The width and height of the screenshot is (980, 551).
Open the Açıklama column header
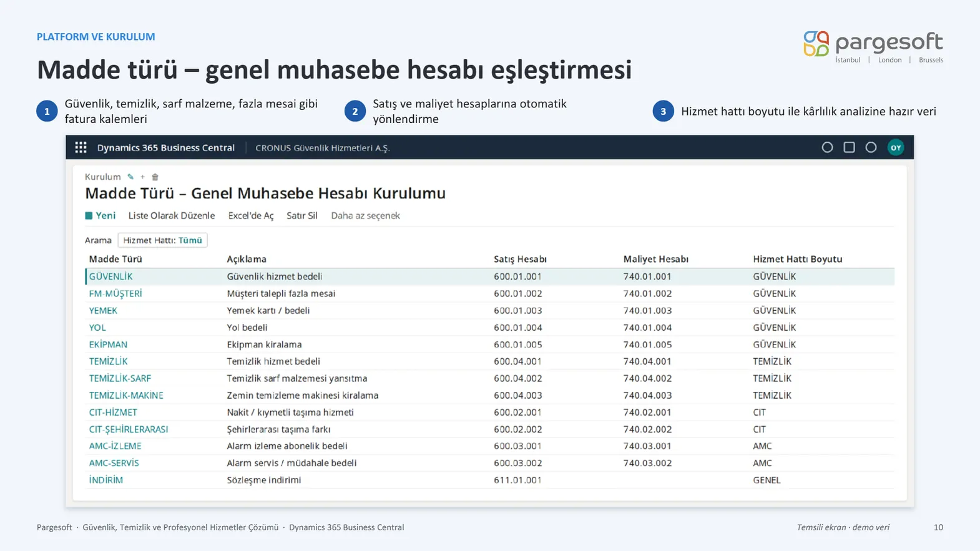pos(247,259)
